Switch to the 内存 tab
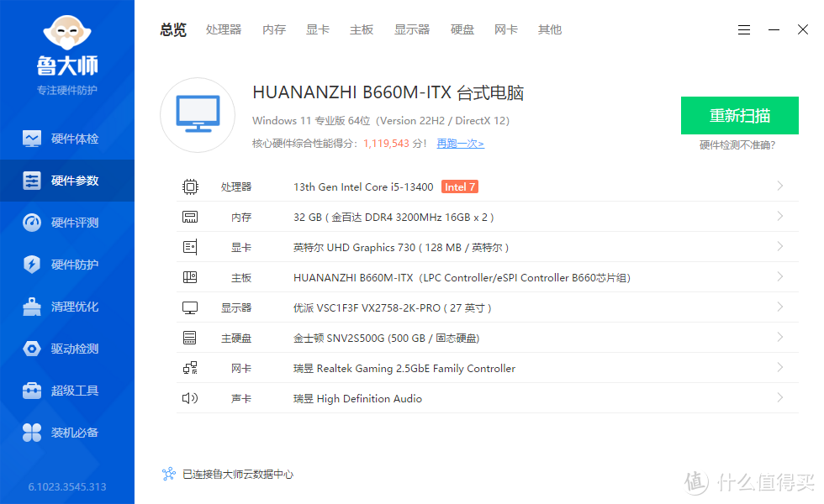Image resolution: width=824 pixels, height=504 pixels. (274, 30)
